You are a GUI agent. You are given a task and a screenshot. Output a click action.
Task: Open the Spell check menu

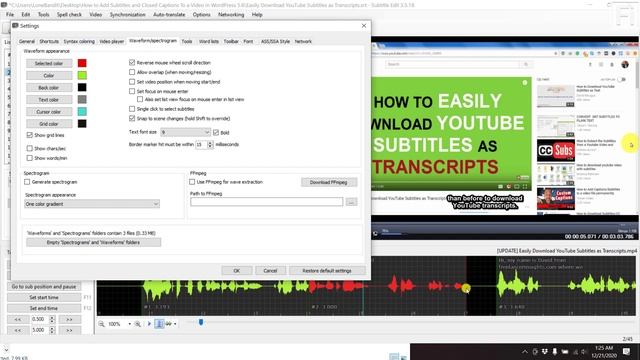pyautogui.click(x=69, y=14)
